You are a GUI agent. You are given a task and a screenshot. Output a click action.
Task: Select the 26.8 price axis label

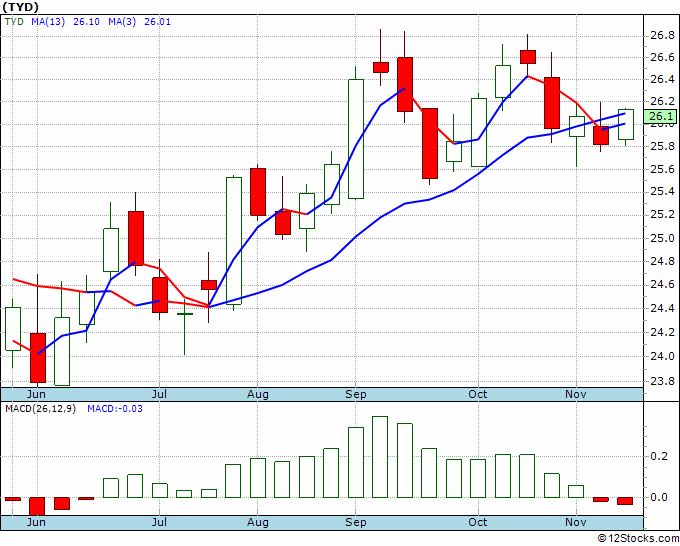(662, 35)
